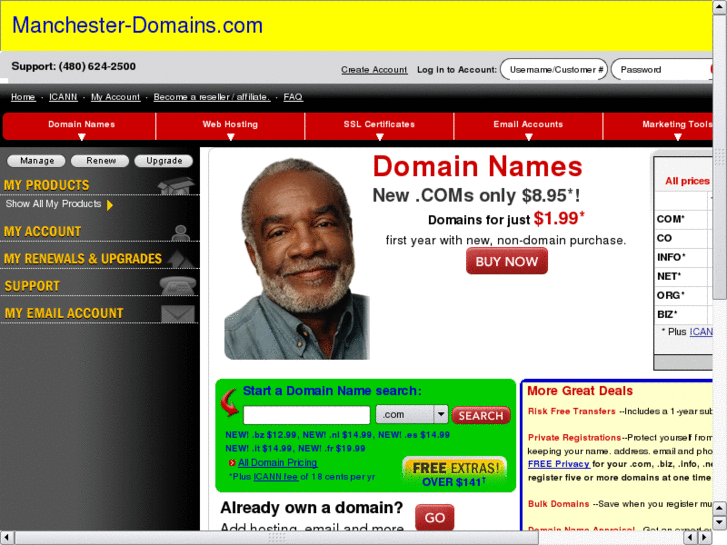Focus the Username/Customer # field
The width and height of the screenshot is (727, 545).
pyautogui.click(x=554, y=70)
